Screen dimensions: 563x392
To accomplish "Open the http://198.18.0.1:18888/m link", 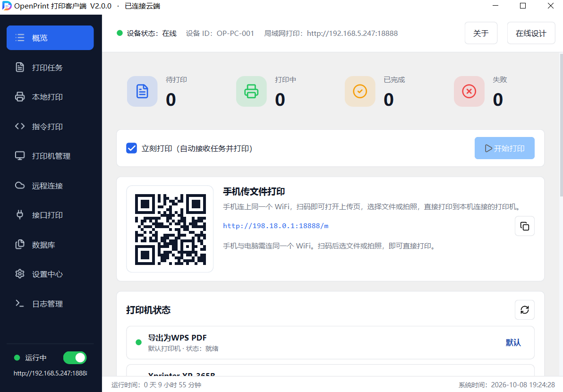I will (276, 226).
